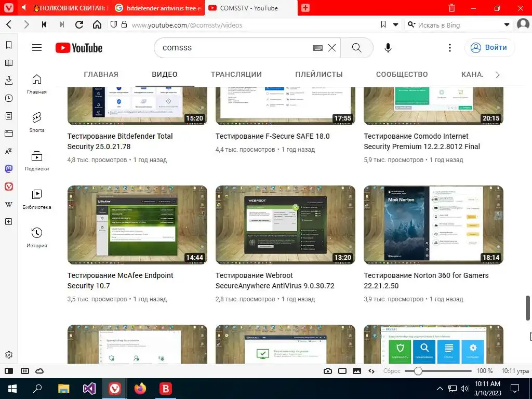
Task: Switch to the bitdefender antivirus free tab
Action: click(x=158, y=8)
